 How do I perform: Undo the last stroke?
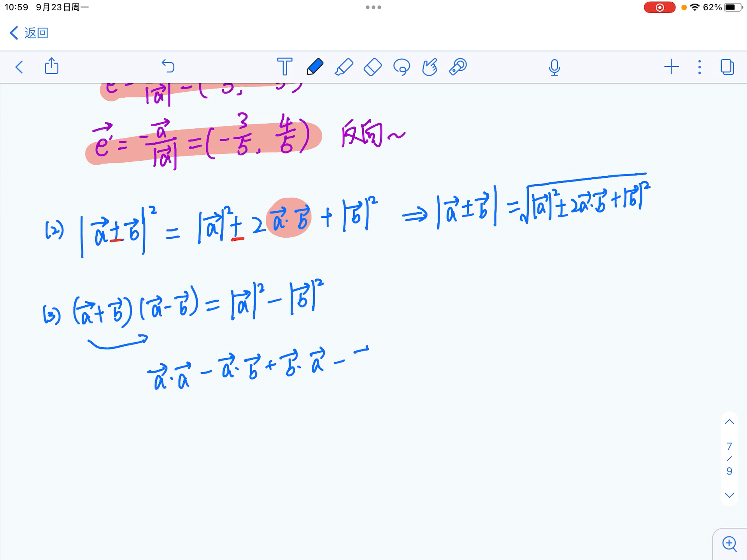pos(168,66)
